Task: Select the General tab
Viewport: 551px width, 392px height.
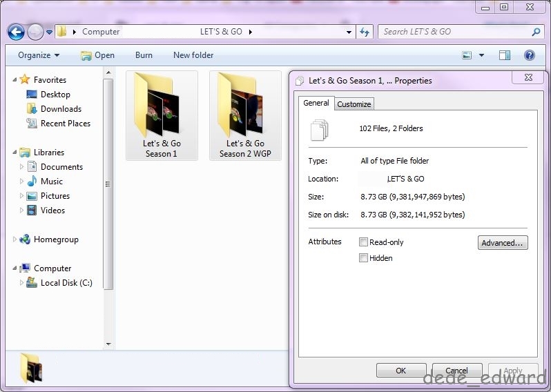Action: [316, 103]
